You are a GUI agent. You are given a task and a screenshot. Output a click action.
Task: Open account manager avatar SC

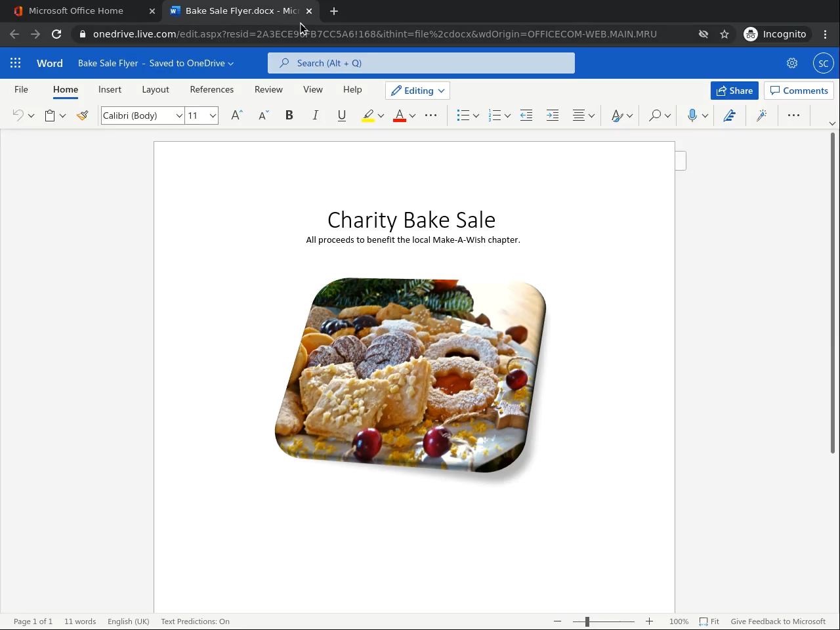click(824, 63)
